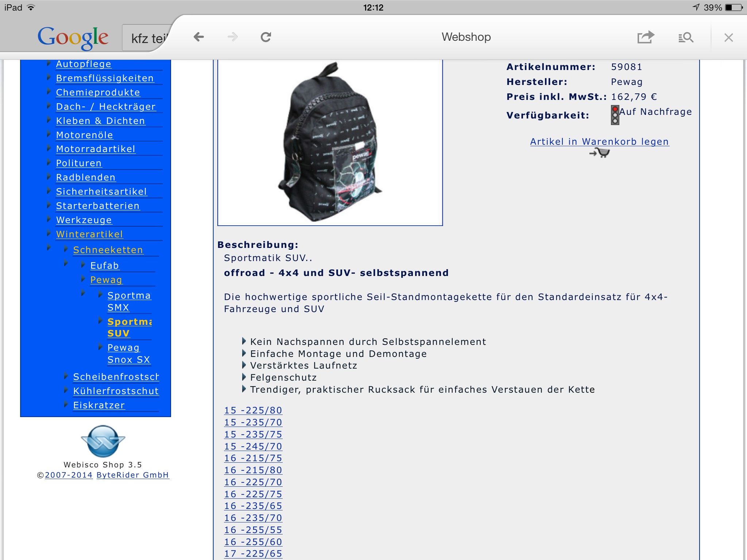Open Sportma SUV product line
Image resolution: width=747 pixels, height=560 pixels.
click(x=129, y=327)
